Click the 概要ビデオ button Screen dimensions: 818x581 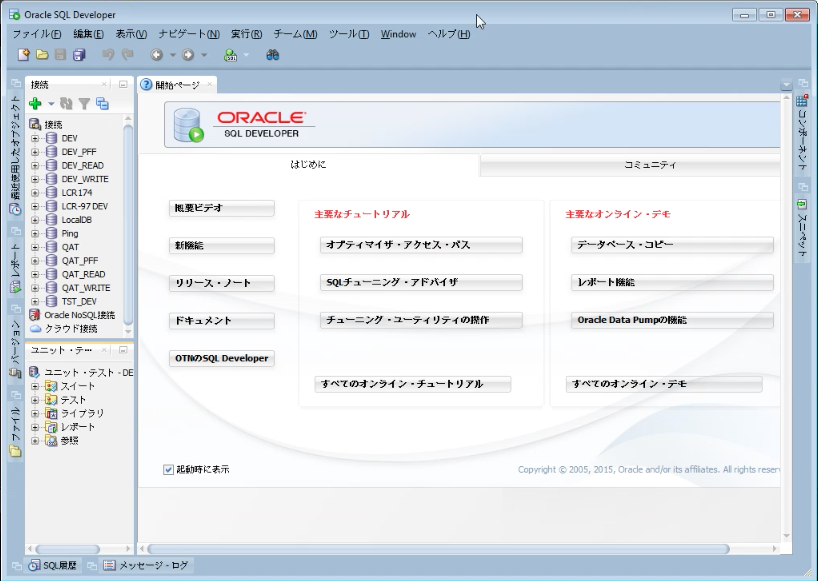pos(222,208)
